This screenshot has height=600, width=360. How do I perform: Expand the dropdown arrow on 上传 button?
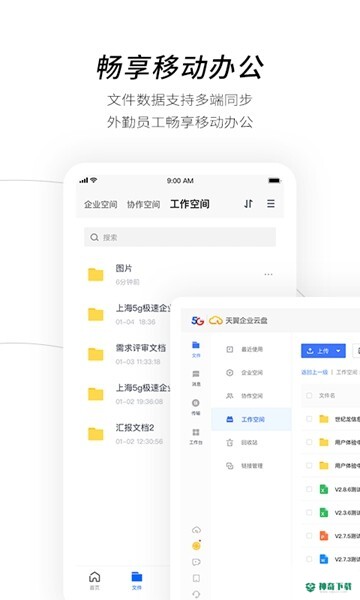[338, 351]
